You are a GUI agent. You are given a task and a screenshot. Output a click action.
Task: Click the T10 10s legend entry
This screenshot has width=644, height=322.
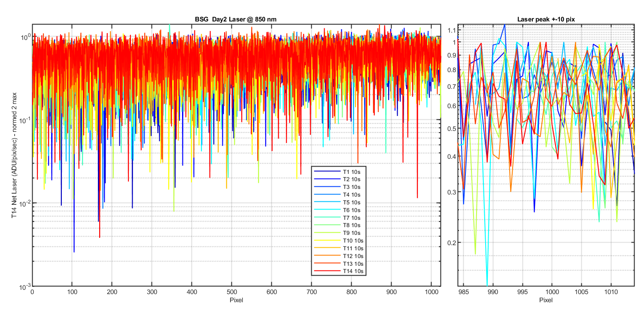pyautogui.click(x=338, y=240)
